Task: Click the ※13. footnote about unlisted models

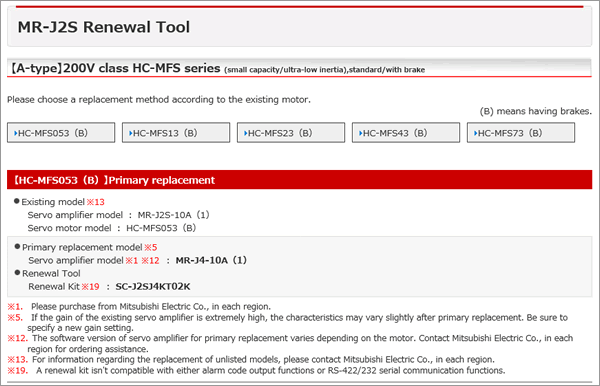Action: [251, 360]
